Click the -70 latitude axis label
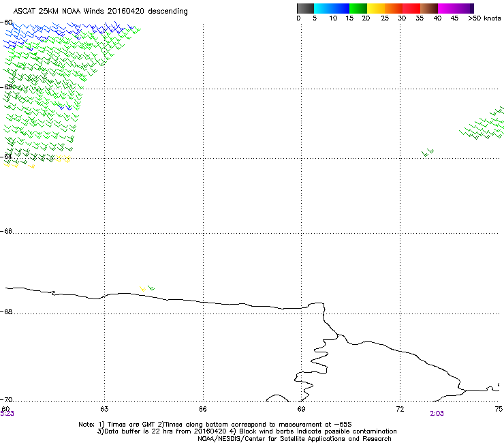Screen dimensions: 504x443 [x=6, y=399]
